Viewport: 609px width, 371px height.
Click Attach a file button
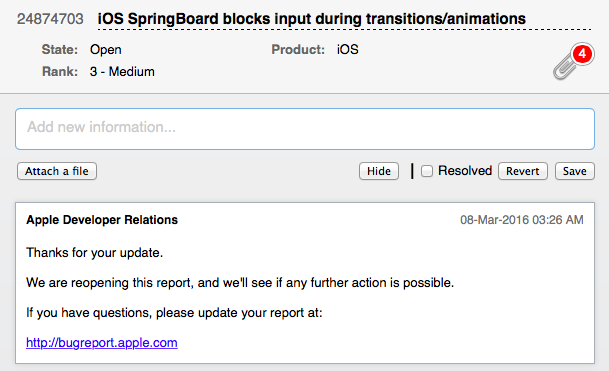57,171
